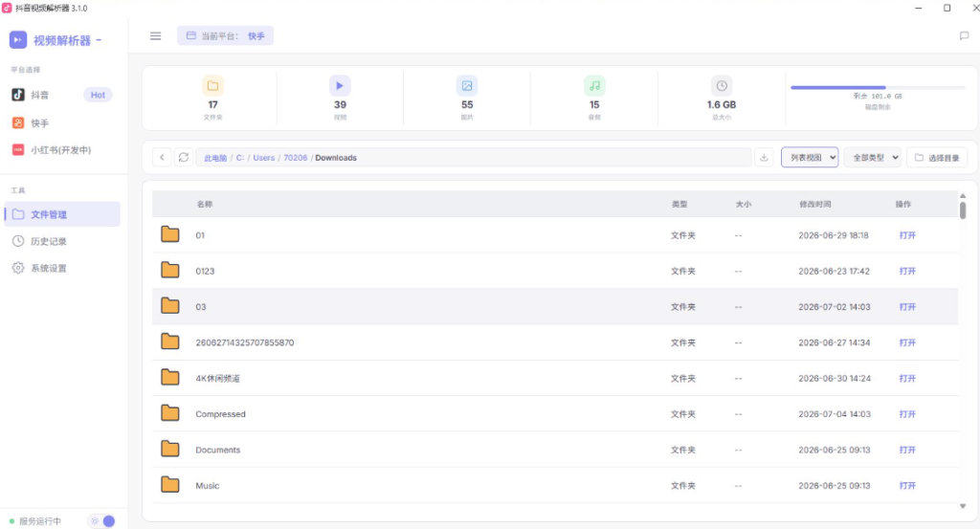Click 打开 for folder 4K休闲频道
The height and width of the screenshot is (529, 980).
point(907,378)
